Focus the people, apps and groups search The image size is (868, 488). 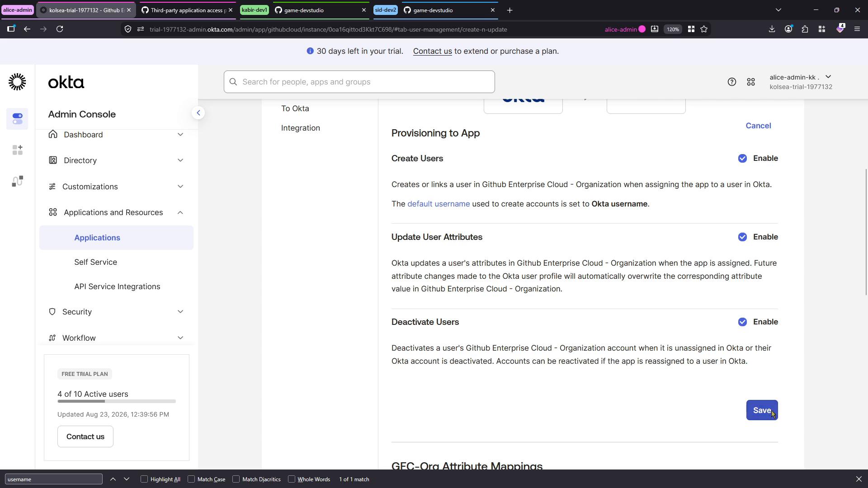point(359,82)
